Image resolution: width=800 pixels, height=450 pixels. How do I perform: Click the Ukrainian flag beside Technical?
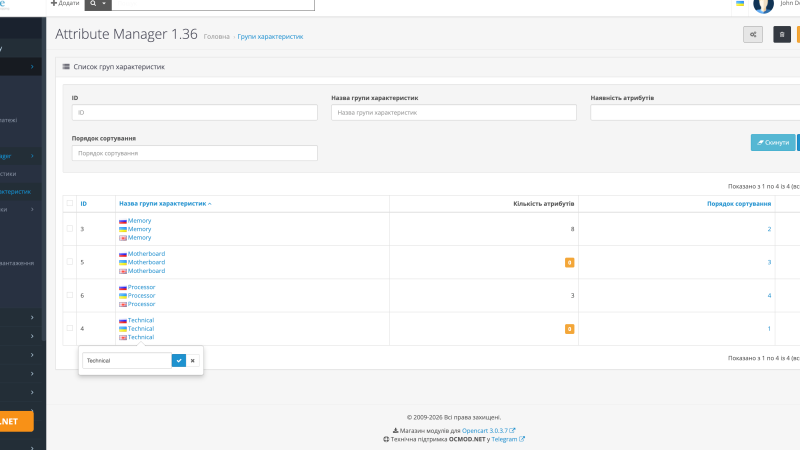point(122,329)
